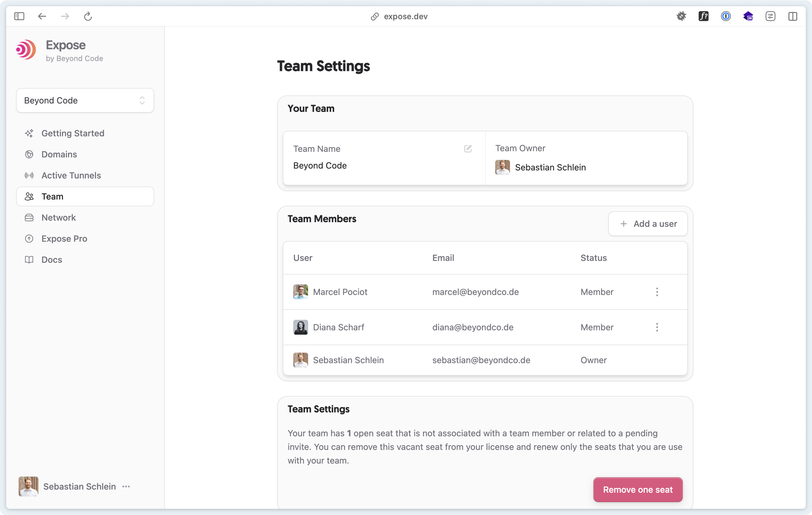Screen dimensions: 812x515
Task: Click Sebastian's avatar in sidebar footer
Action: [x=28, y=486]
